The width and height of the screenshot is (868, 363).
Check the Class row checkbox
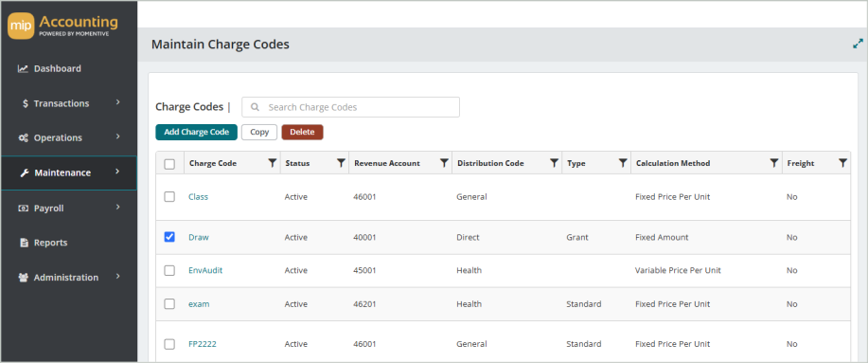pos(170,197)
